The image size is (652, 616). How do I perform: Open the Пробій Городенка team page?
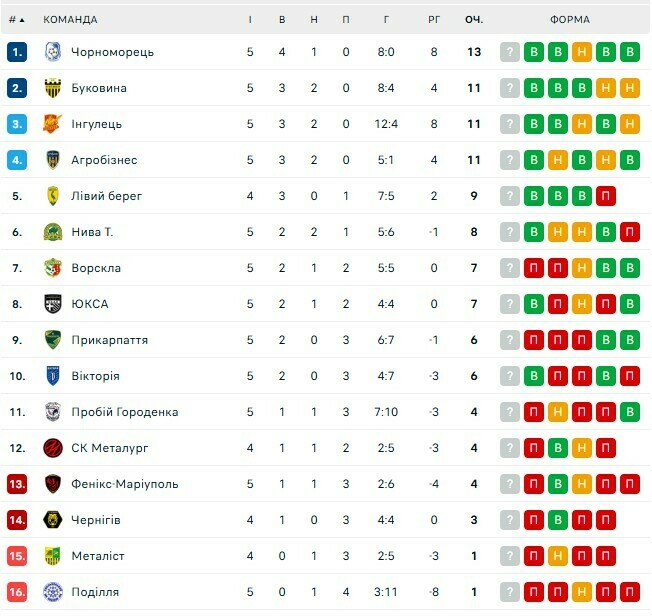point(124,412)
